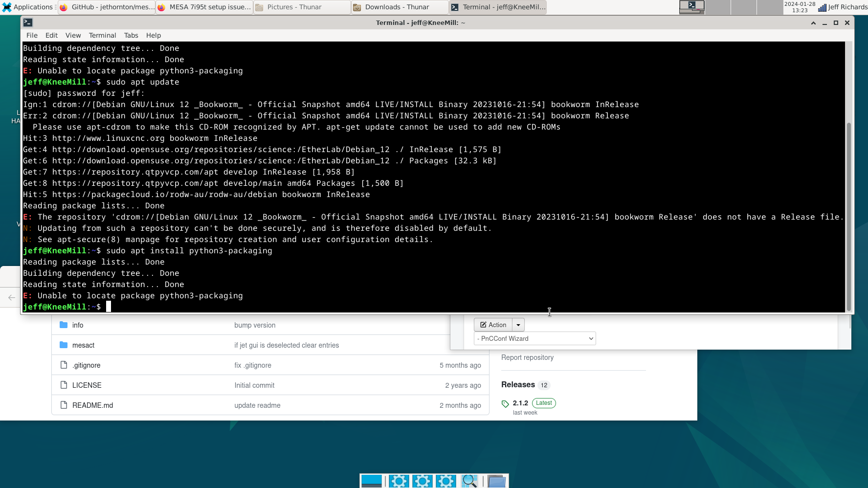
Task: Open the 'update readme' commit message
Action: pos(257,405)
